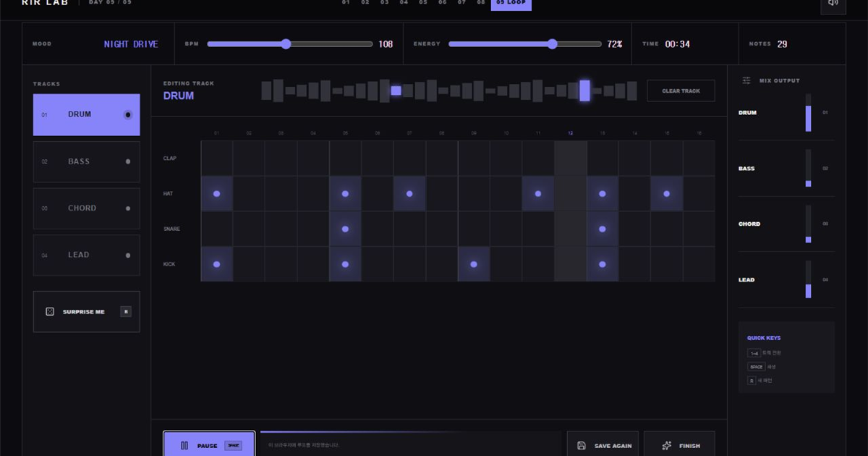Pause playback
This screenshot has height=456, width=868.
209,444
